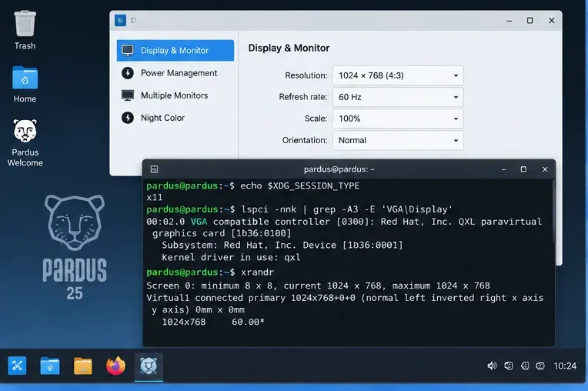Open the blue file manager taskbar icon
588x391 pixels.
(50, 366)
